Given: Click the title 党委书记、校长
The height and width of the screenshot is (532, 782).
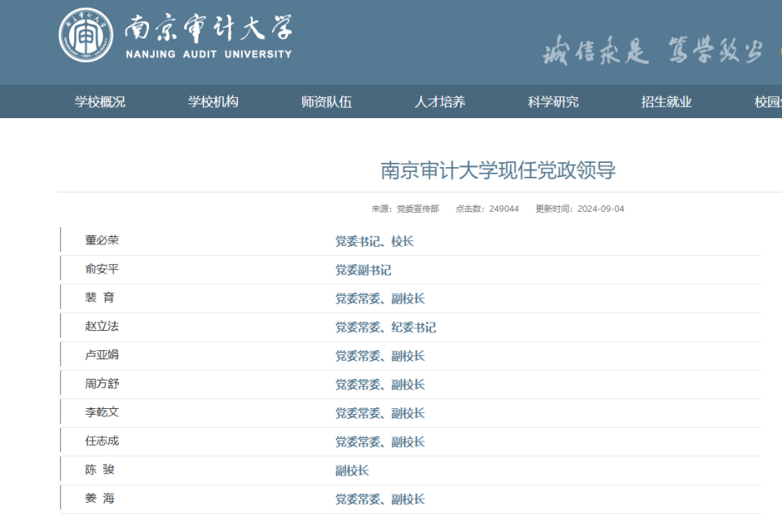Looking at the screenshot, I should 375,242.
